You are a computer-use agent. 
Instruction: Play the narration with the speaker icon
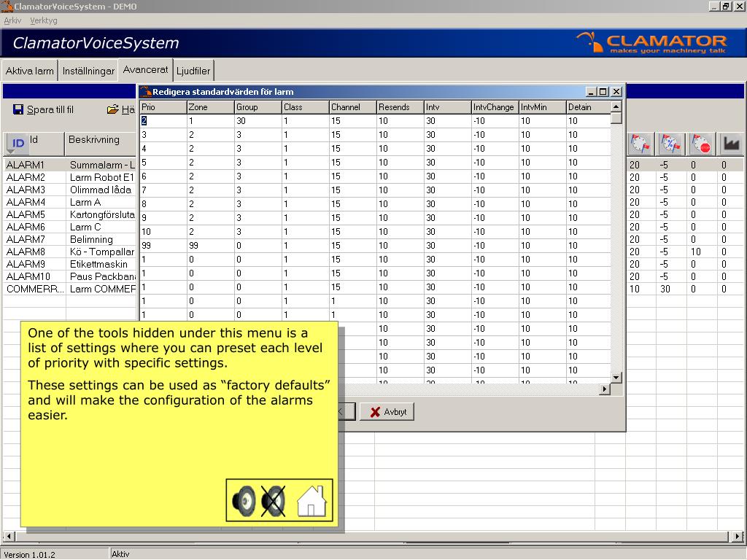pos(244,500)
